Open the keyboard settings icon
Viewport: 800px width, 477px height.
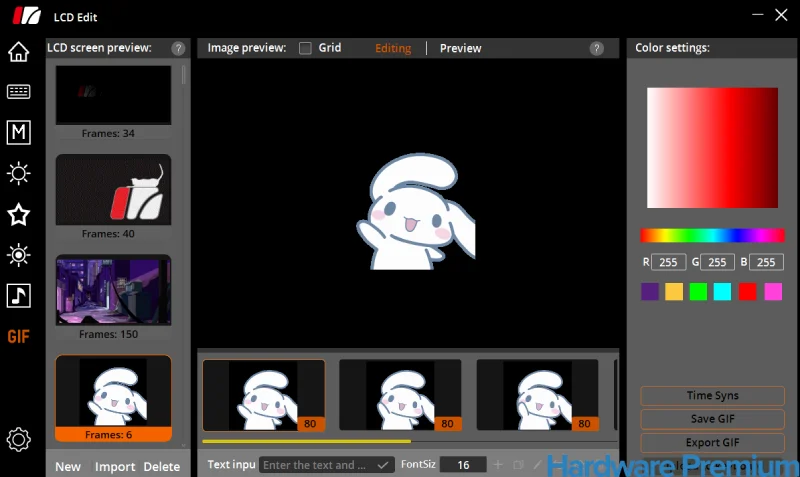pyautogui.click(x=18, y=92)
